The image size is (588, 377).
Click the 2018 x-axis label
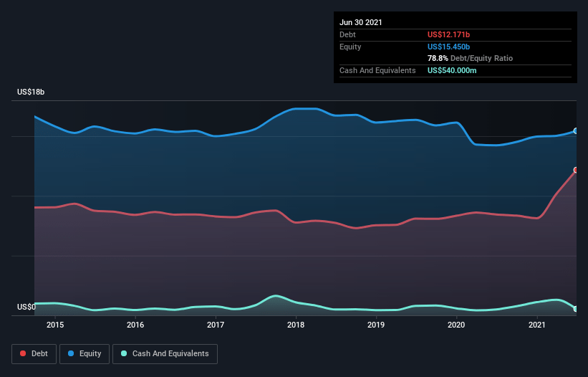tap(297, 325)
